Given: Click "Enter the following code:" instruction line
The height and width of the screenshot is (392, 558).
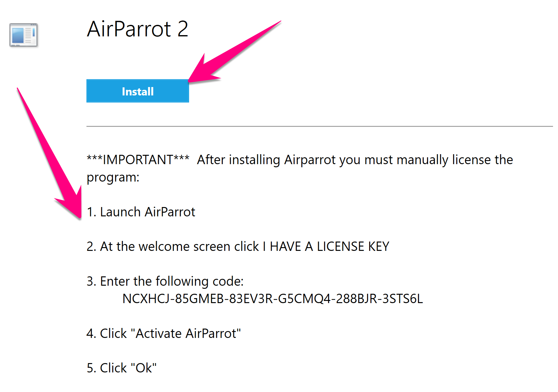Looking at the screenshot, I should (172, 281).
